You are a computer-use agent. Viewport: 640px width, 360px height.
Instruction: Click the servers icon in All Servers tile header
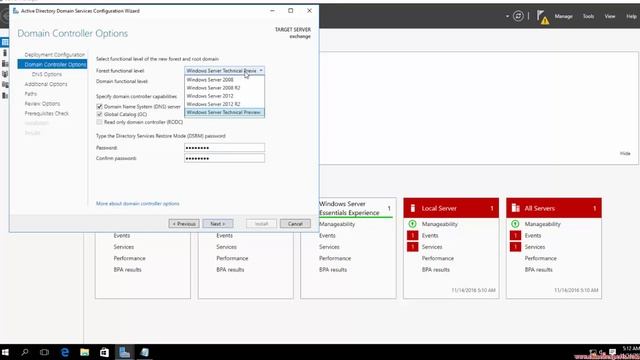click(x=516, y=208)
